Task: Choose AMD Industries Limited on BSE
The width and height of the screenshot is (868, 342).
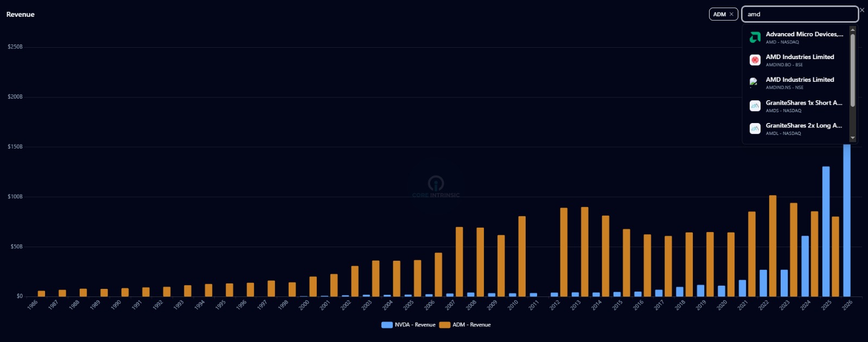Action: click(x=795, y=60)
